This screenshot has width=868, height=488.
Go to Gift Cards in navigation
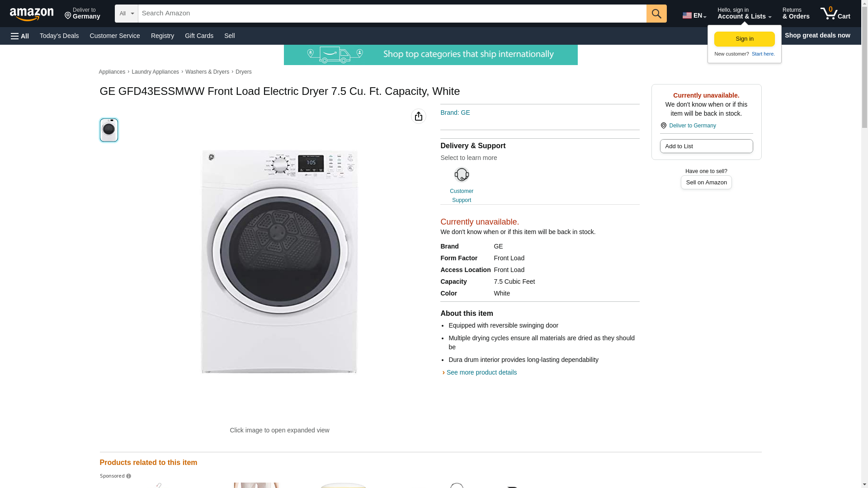199,36
